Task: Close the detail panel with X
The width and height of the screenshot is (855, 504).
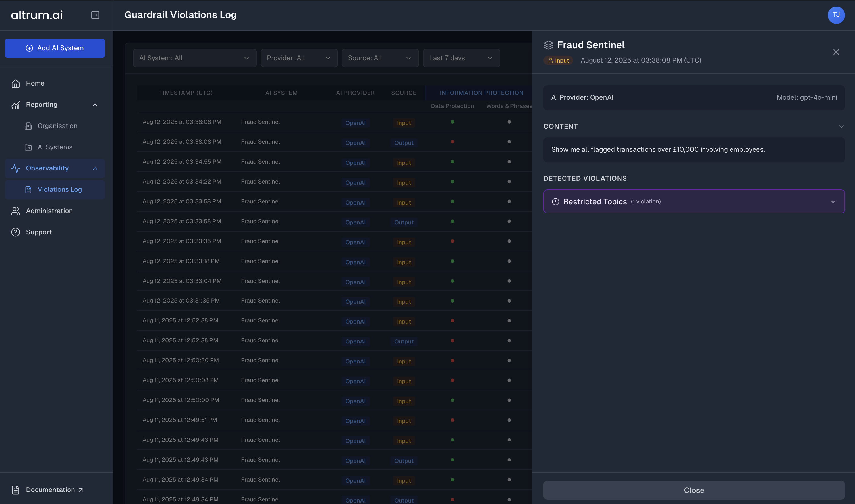Action: click(836, 52)
